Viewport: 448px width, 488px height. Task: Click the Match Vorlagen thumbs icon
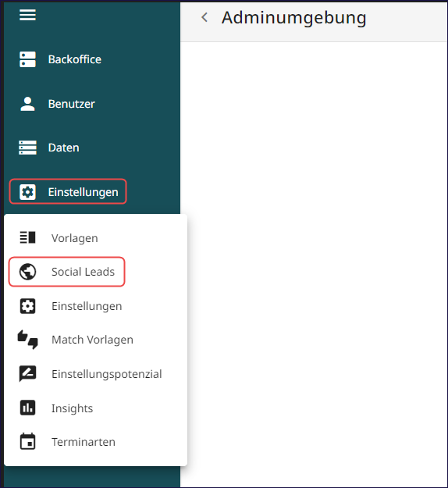tap(27, 340)
